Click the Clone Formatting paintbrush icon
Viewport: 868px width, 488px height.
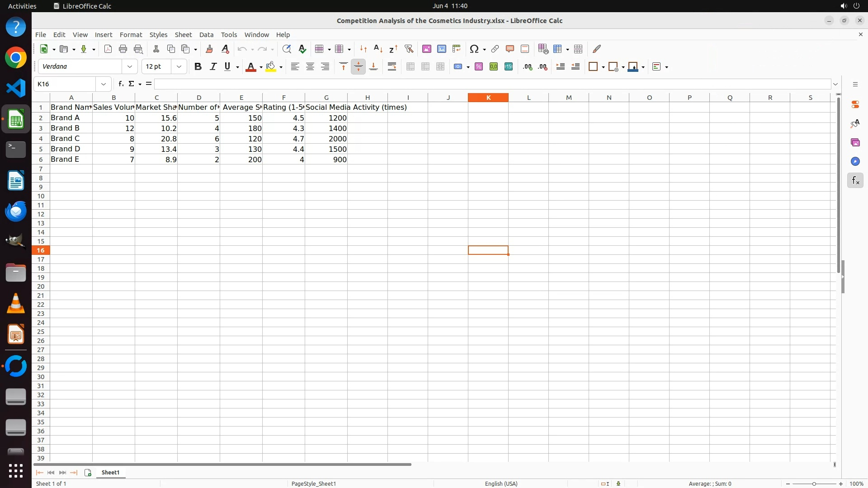(x=209, y=49)
